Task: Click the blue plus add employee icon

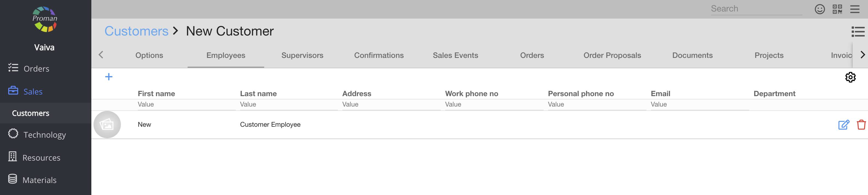Action: pos(109,77)
